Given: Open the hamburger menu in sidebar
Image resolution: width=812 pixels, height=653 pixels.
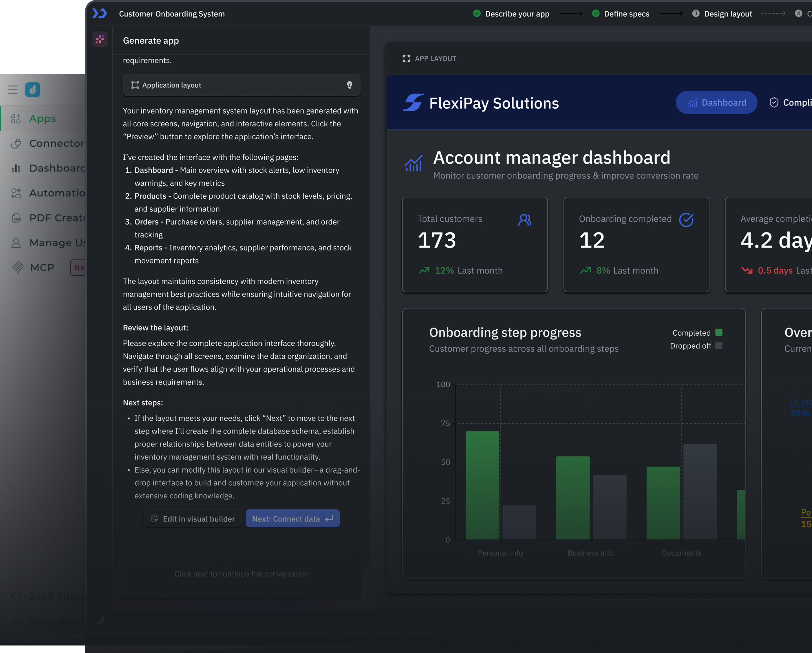Looking at the screenshot, I should [13, 90].
